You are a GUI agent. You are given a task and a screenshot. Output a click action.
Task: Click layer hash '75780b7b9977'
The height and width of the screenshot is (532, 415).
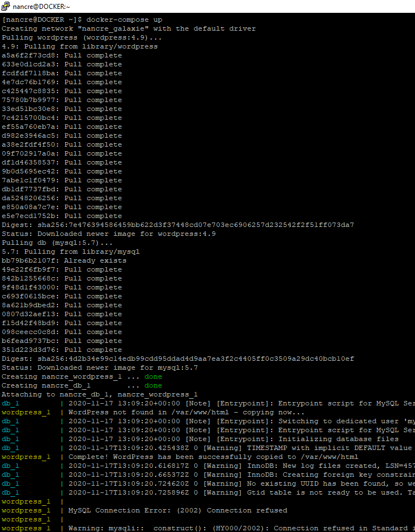(x=28, y=100)
